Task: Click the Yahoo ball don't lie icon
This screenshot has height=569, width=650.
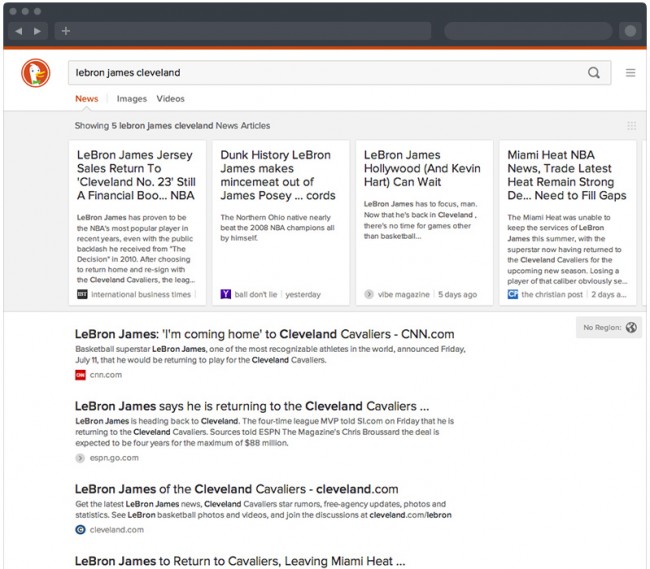Action: click(226, 294)
